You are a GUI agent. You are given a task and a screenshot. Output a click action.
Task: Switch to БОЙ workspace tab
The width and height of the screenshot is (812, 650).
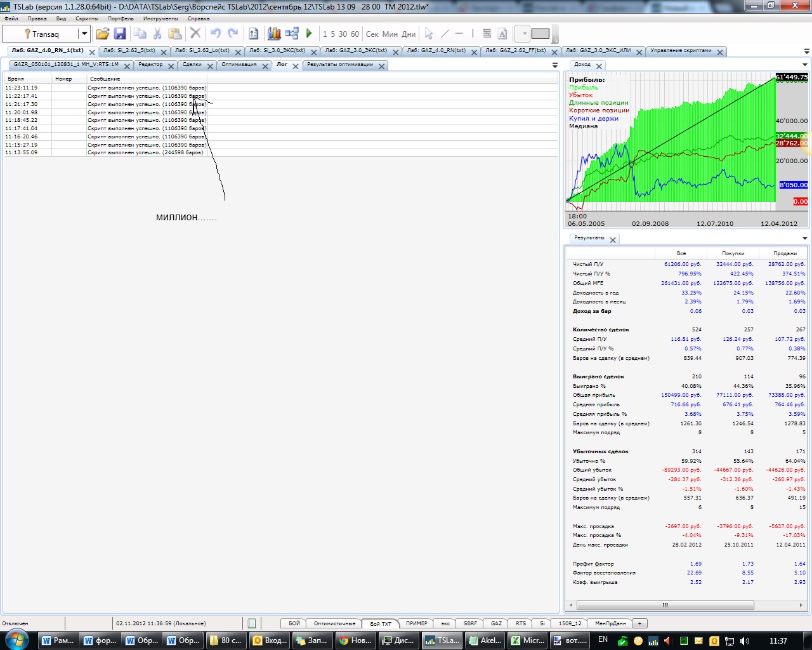[294, 623]
